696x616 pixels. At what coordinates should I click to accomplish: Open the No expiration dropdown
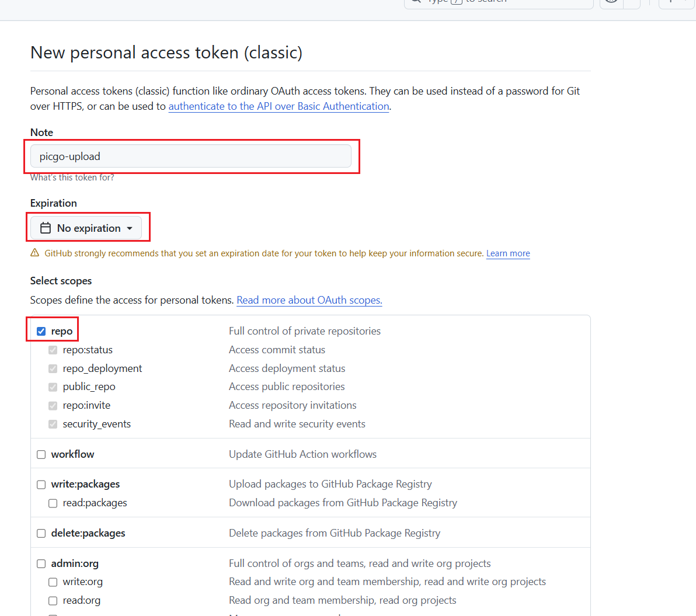click(x=86, y=228)
